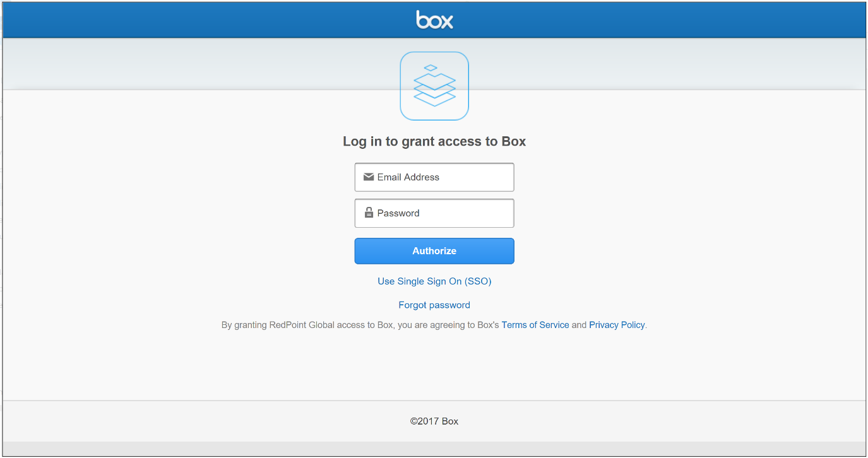Screen dimensions: 868x458
Task: Open the Terms of Service link
Action: coord(535,325)
